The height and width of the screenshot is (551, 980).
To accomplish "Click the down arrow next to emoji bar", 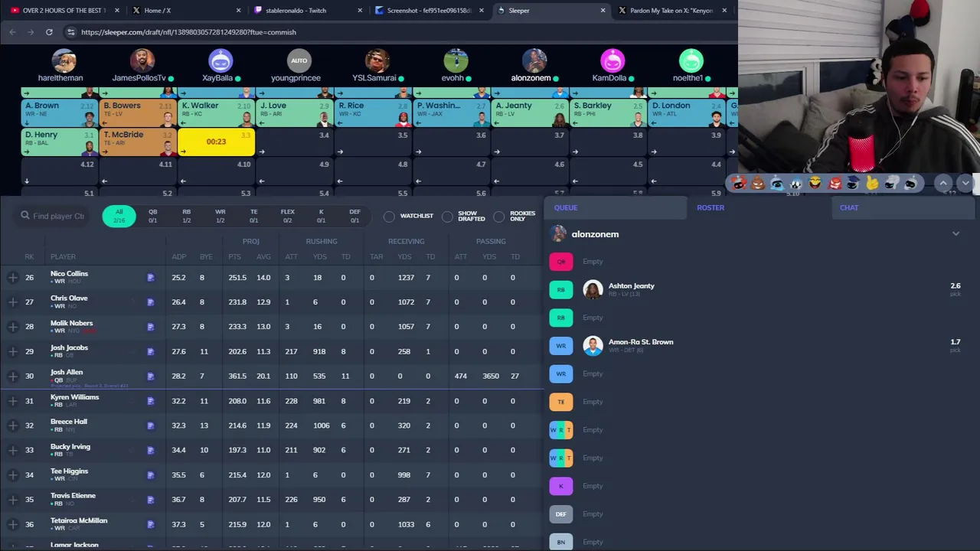I will (x=965, y=184).
